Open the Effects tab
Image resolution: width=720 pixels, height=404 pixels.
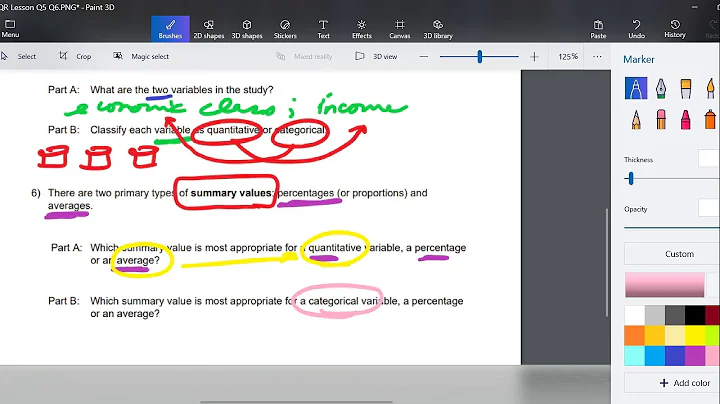tap(361, 29)
